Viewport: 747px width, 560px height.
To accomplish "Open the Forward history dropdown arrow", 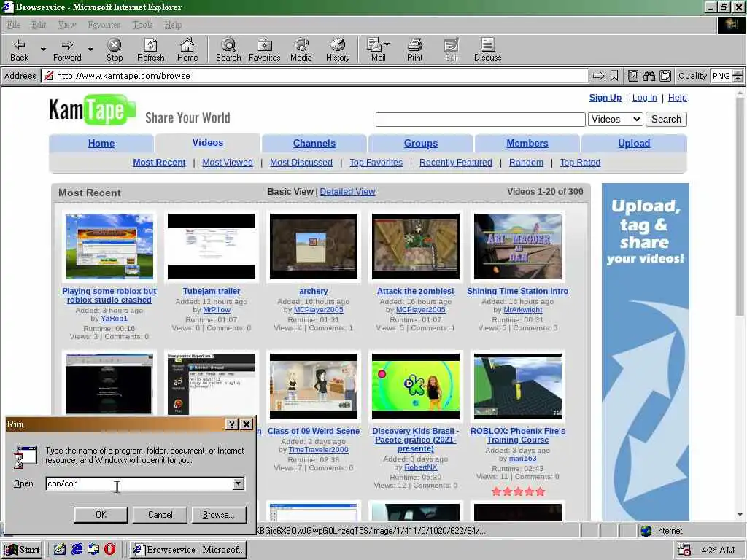I will tap(90, 49).
